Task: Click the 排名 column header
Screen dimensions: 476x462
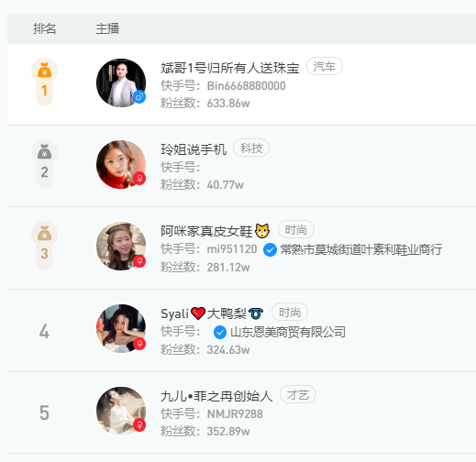Action: 45,28
